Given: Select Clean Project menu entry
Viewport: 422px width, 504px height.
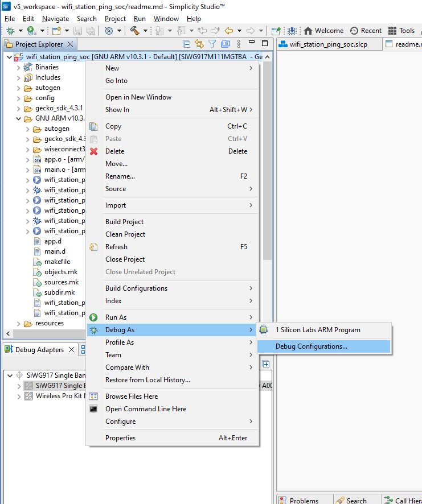Looking at the screenshot, I should point(125,234).
